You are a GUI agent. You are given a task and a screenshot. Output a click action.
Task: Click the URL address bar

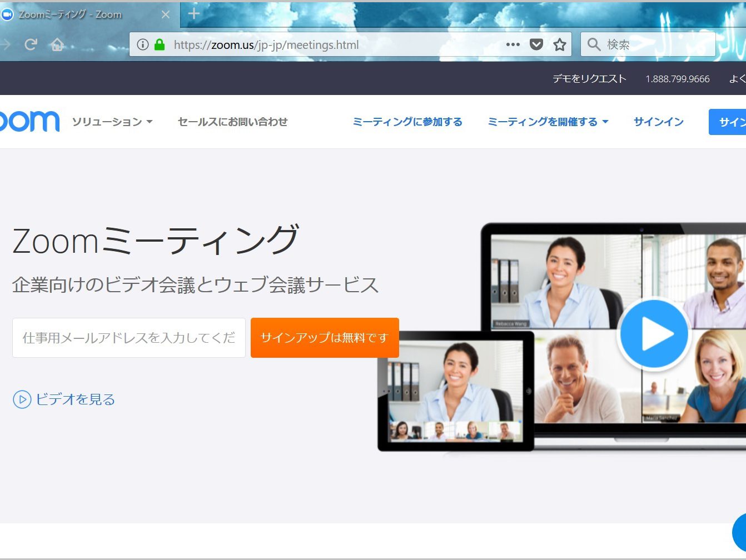[351, 44]
